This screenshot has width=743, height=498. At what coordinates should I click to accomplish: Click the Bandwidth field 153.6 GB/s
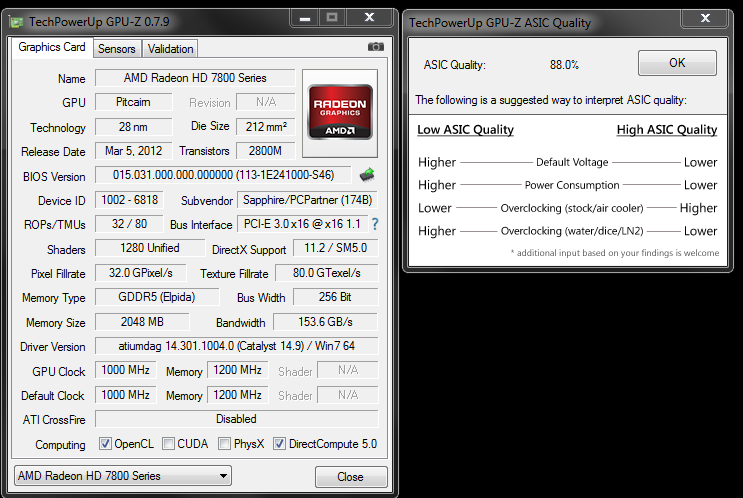pos(326,322)
